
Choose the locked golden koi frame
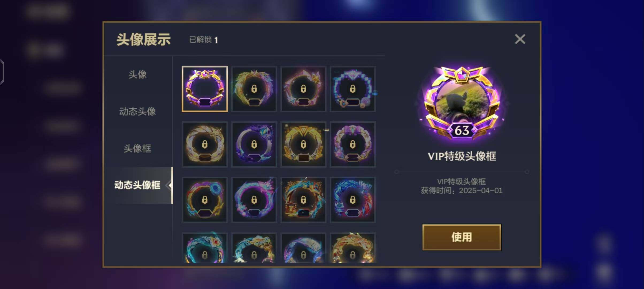click(353, 248)
